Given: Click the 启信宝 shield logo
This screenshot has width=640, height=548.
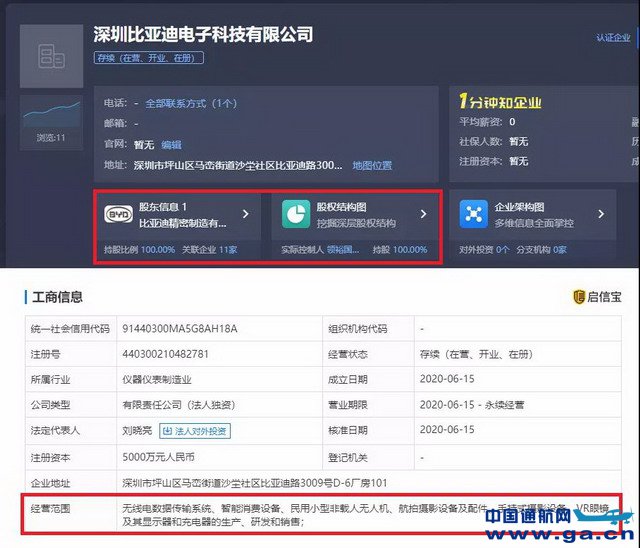Looking at the screenshot, I should click(579, 297).
